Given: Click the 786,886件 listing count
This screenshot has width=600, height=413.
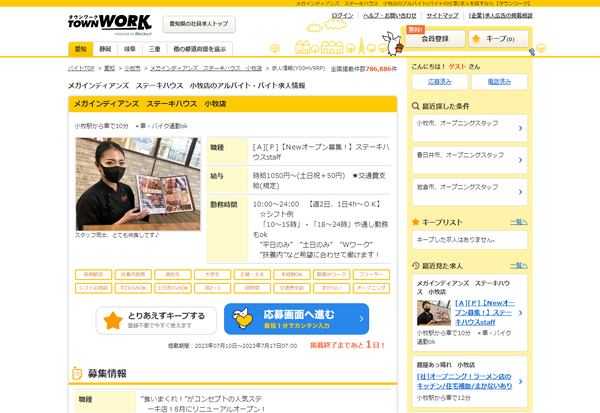Looking at the screenshot, I should (381, 69).
